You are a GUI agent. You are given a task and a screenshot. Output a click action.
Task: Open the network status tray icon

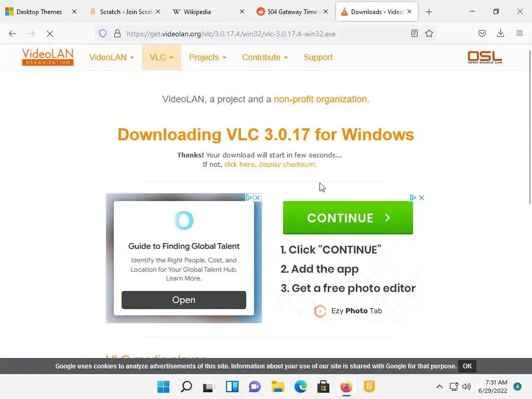pyautogui.click(x=454, y=387)
